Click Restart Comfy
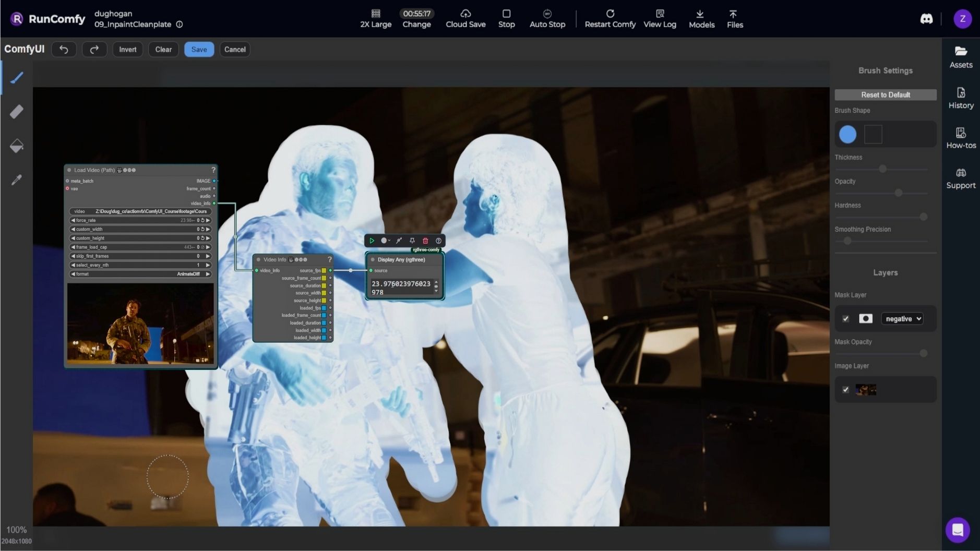This screenshot has width=980, height=551. click(x=610, y=19)
